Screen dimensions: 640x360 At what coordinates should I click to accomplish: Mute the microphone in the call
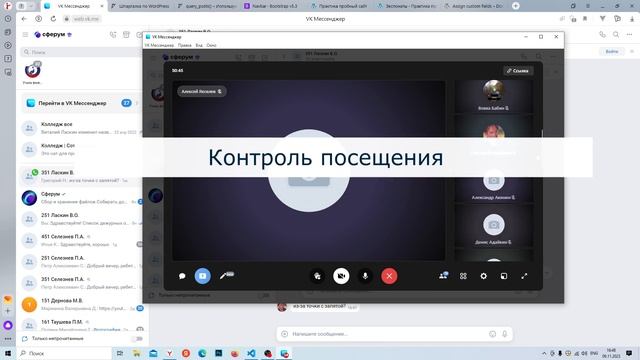(x=365, y=276)
